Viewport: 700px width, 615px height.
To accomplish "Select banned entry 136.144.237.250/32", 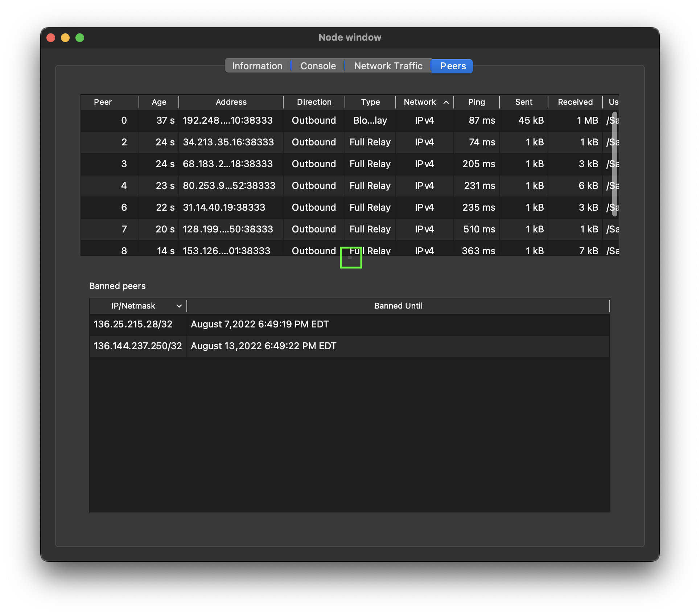I will [x=138, y=346].
